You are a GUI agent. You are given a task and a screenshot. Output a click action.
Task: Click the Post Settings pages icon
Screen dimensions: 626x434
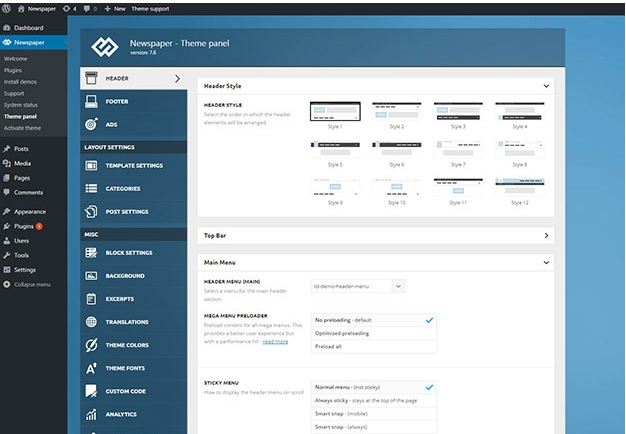click(91, 211)
